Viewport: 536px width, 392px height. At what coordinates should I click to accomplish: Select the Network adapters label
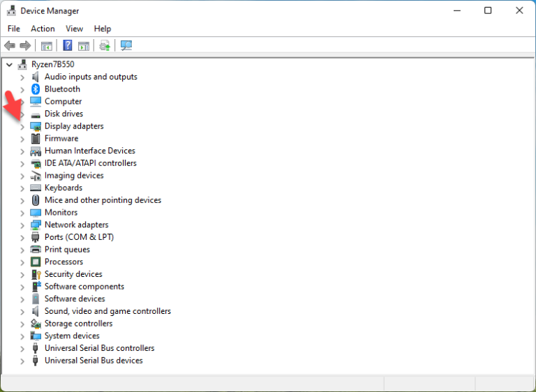(76, 225)
